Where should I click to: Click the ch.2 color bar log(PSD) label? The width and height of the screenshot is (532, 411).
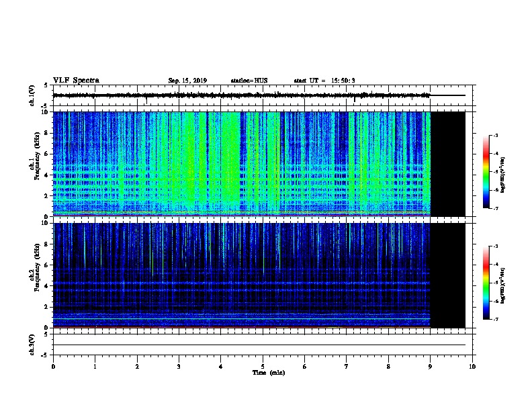coord(503,285)
